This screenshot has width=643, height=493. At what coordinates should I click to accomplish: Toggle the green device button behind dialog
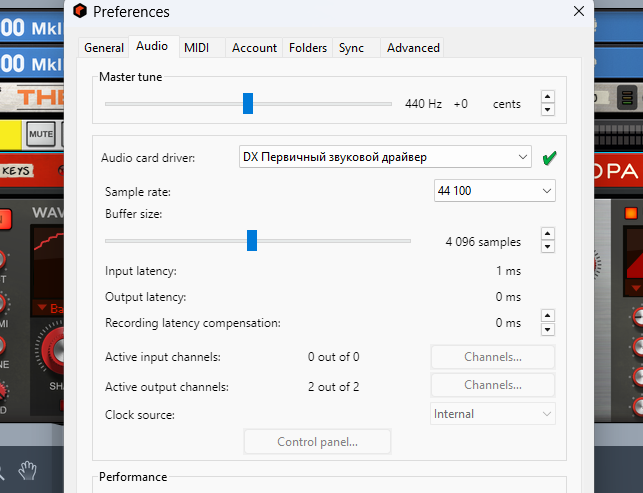(627, 98)
